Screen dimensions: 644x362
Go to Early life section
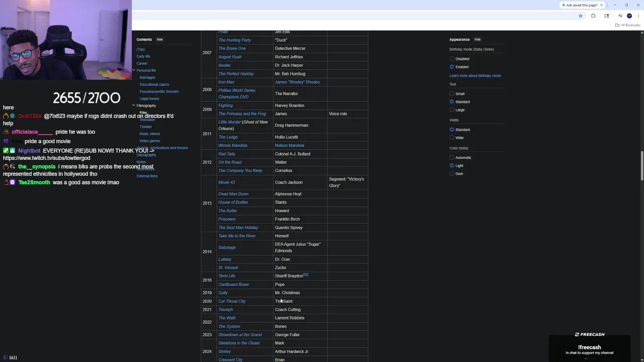(143, 56)
